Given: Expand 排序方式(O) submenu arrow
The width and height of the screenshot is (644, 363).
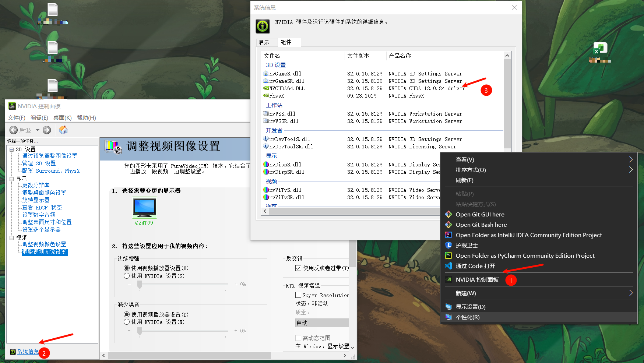Looking at the screenshot, I should pos(631,170).
